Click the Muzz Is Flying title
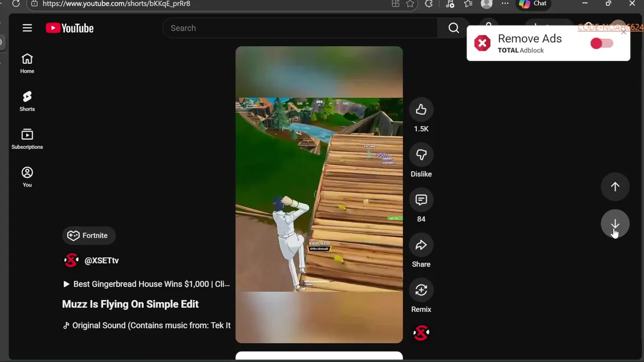The image size is (644, 362). click(130, 304)
